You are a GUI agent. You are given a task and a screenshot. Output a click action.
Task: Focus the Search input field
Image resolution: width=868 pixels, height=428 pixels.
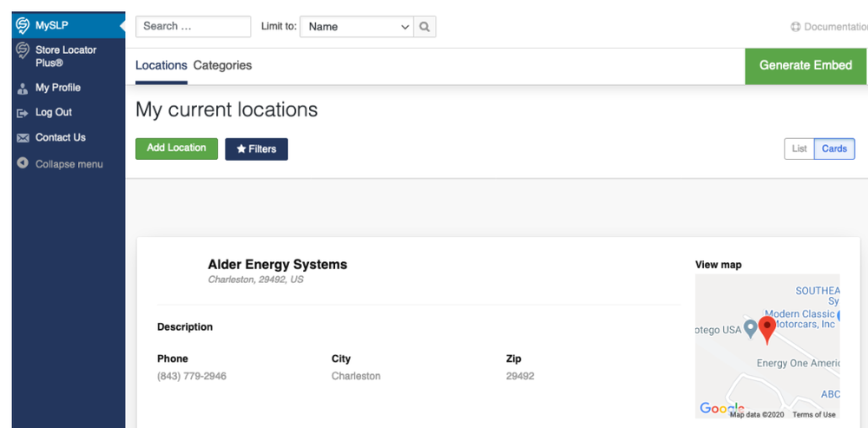[x=194, y=27]
